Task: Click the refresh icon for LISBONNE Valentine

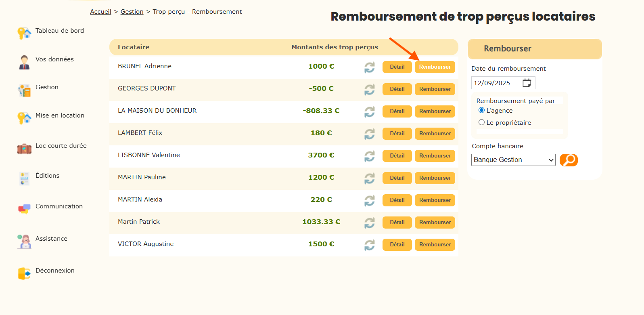Action: click(369, 156)
